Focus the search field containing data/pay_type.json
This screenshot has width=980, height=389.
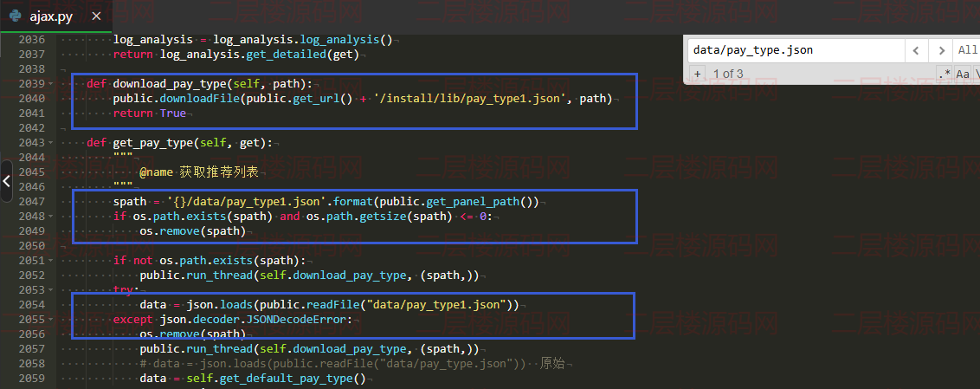coord(796,50)
